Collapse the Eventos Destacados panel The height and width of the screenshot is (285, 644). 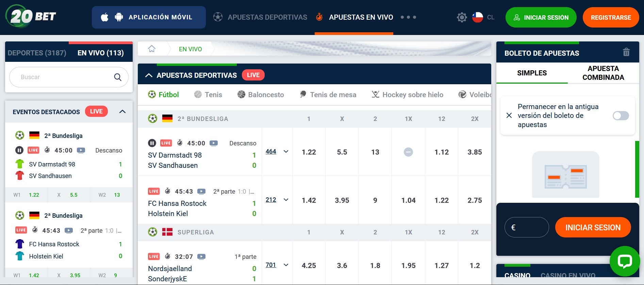(122, 112)
